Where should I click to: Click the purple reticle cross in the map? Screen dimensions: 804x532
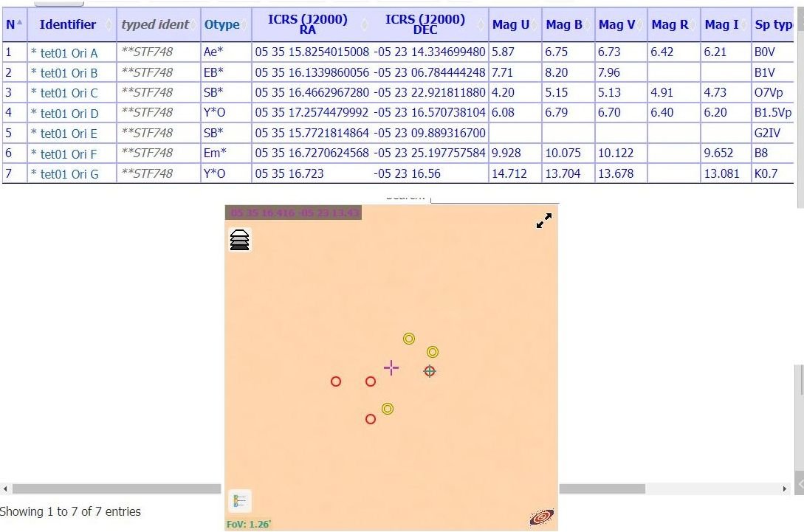pyautogui.click(x=391, y=367)
